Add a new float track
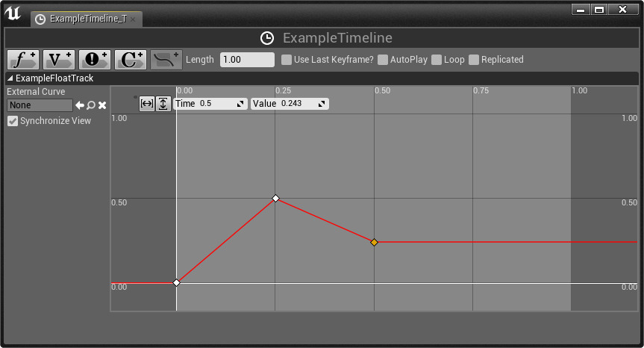The height and width of the screenshot is (348, 644). coord(23,60)
